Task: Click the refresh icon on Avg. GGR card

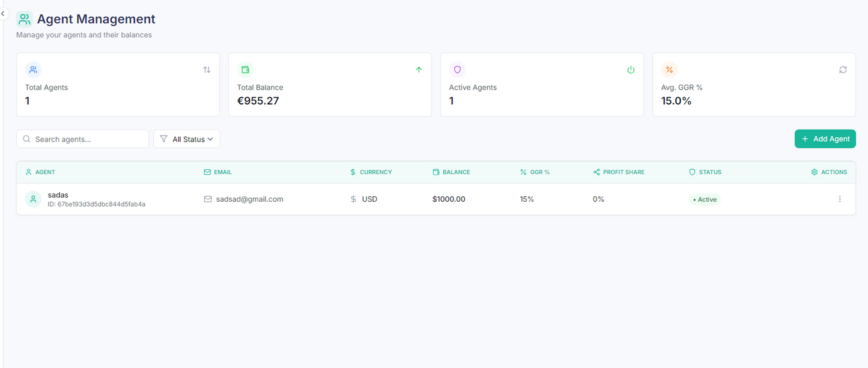Action: (x=843, y=70)
